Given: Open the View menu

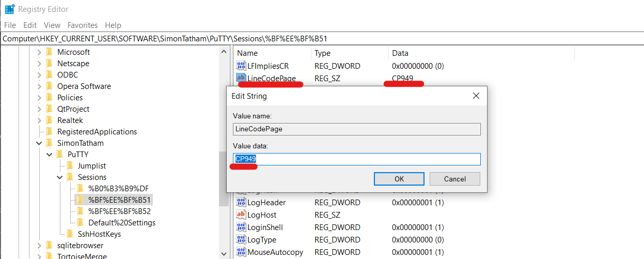Looking at the screenshot, I should pos(52,25).
